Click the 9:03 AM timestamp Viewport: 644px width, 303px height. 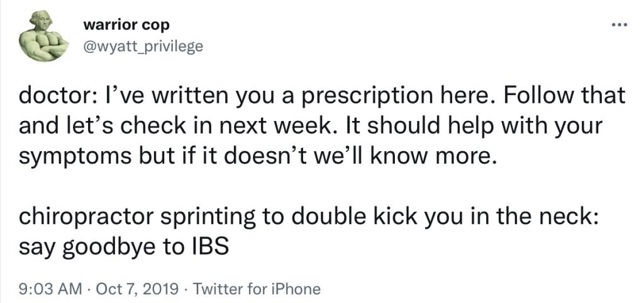(x=51, y=289)
